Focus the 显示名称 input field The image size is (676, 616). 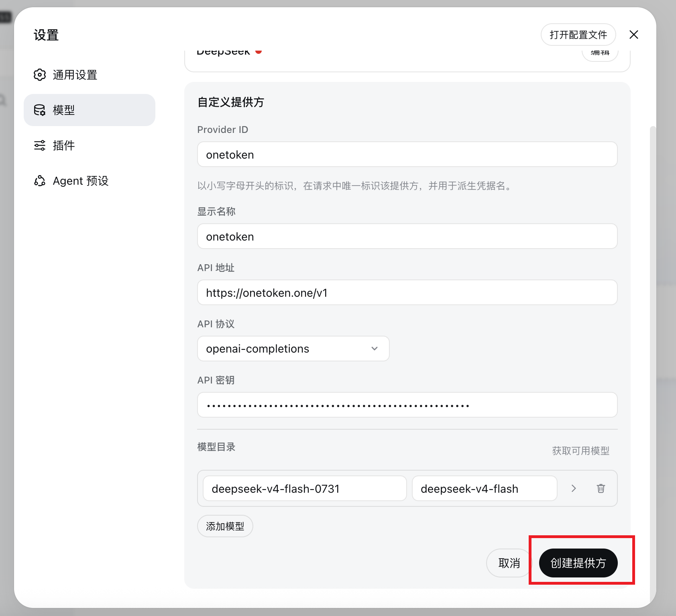(407, 236)
